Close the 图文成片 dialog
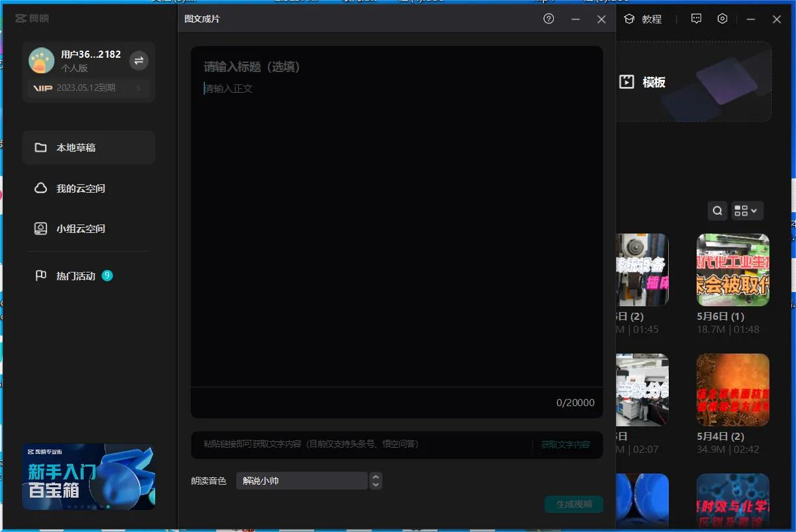The width and height of the screenshot is (796, 532). click(601, 19)
